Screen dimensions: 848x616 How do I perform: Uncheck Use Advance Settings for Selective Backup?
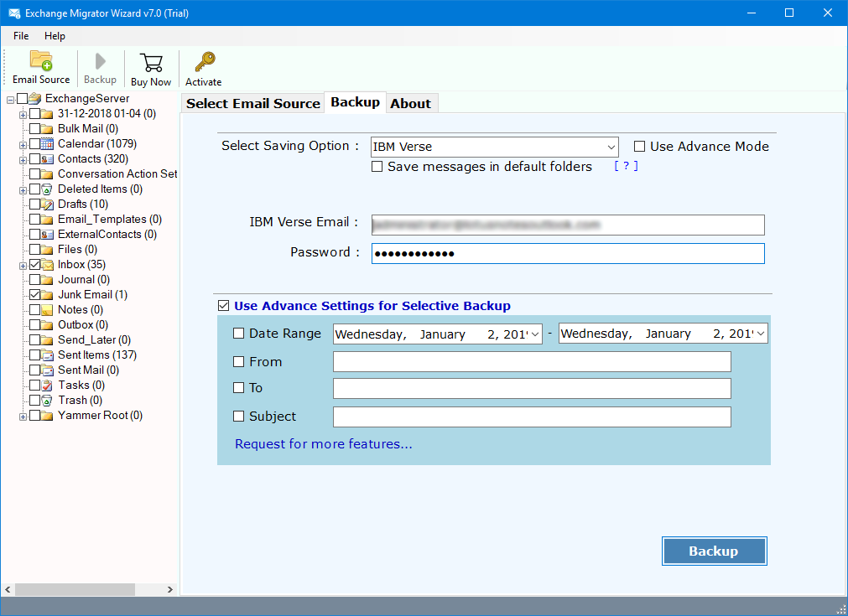pyautogui.click(x=223, y=306)
